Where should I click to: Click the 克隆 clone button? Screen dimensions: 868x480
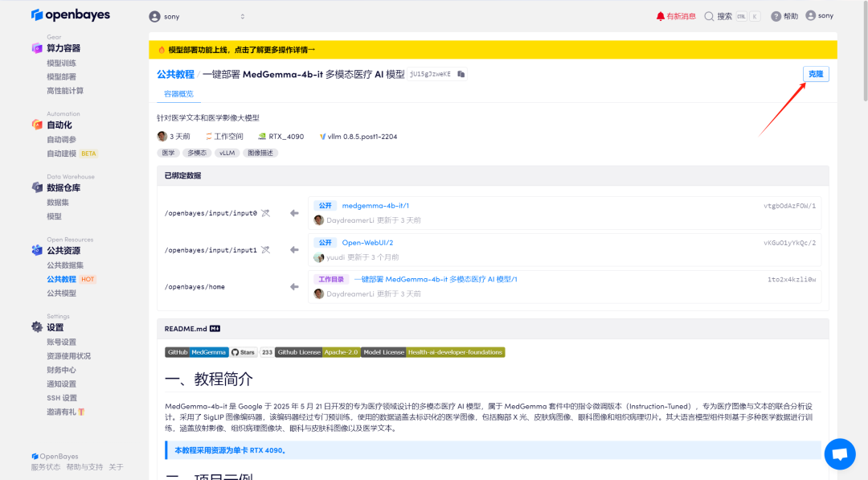click(816, 74)
